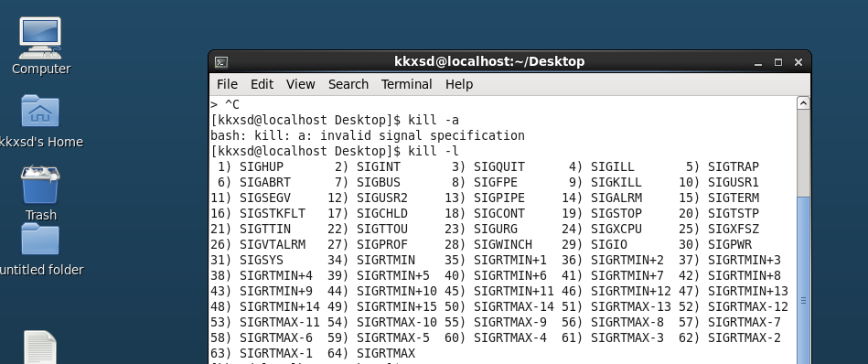This screenshot has width=868, height=364.
Task: Open the Terminal menu
Action: 406,84
